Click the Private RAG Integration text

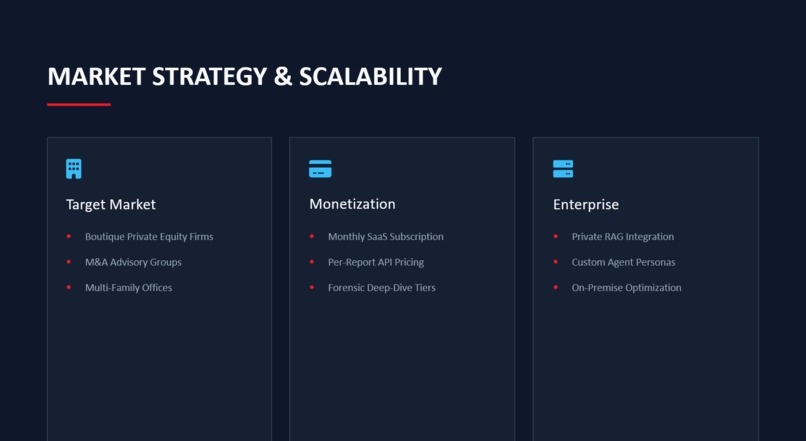point(622,236)
